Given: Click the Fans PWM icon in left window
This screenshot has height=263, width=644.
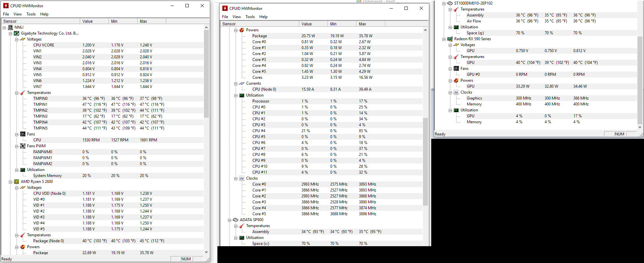Looking at the screenshot, I should [x=23, y=146].
